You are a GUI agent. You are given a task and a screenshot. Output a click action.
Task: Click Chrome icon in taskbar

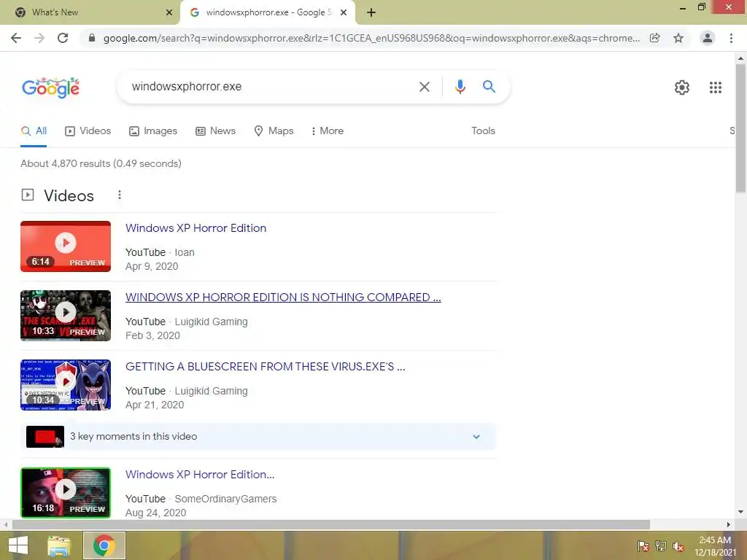(x=104, y=545)
